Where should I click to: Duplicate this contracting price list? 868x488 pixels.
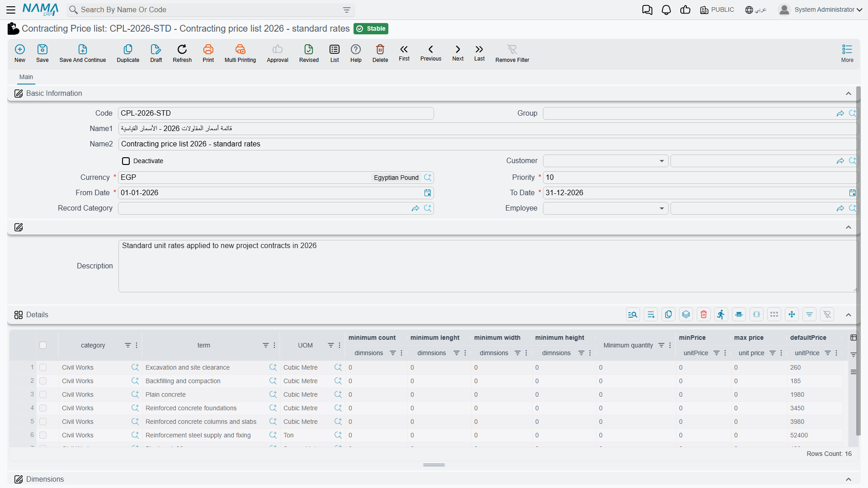pos(128,53)
